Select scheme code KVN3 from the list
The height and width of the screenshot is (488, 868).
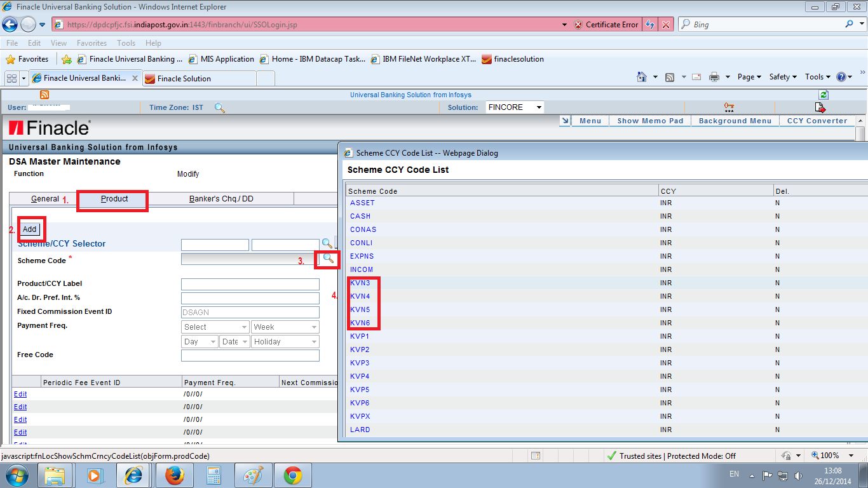(x=361, y=283)
